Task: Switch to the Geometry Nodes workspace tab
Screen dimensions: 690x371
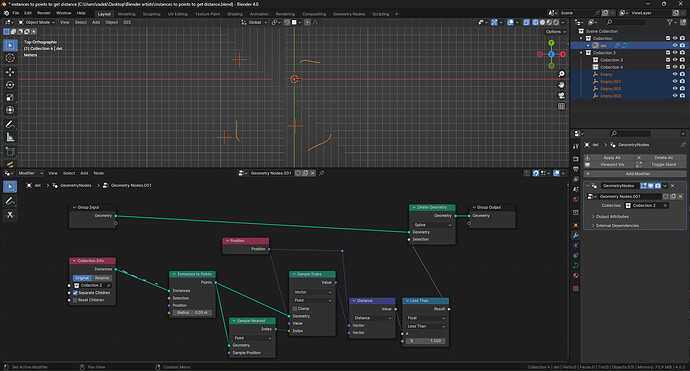Action: (x=349, y=14)
